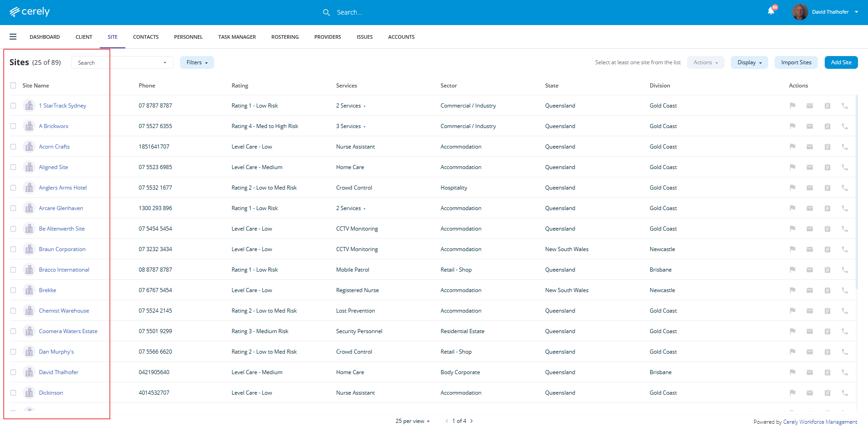Viewport: 868px width, 427px height.
Task: Click the building icon beside 1 StarTrack Sydney
Action: pyautogui.click(x=29, y=106)
